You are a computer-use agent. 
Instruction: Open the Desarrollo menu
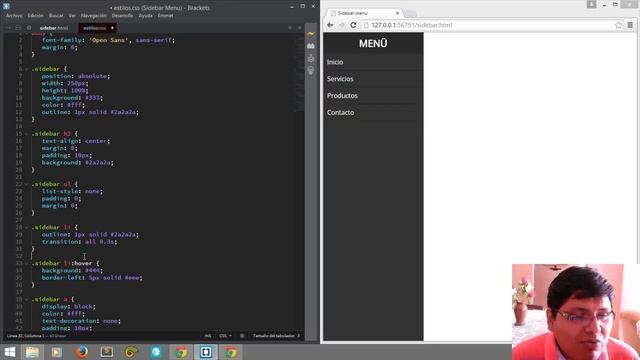[122, 16]
